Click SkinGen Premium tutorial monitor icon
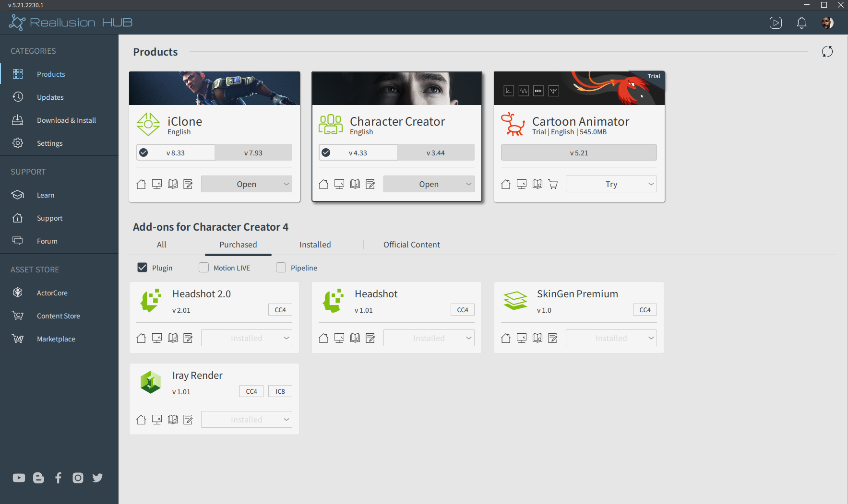The height and width of the screenshot is (504, 848). coord(522,338)
